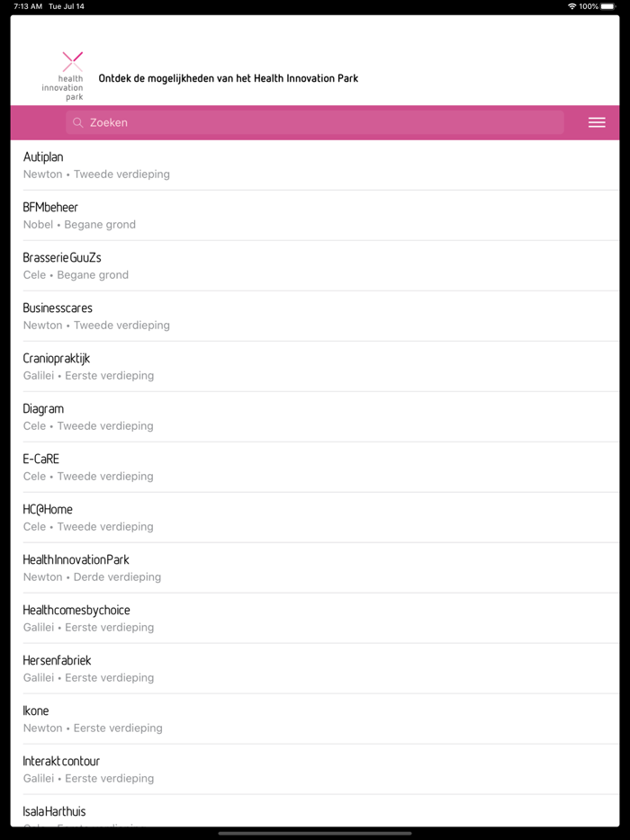
Task: Open the hamburger menu icon
Action: point(597,122)
